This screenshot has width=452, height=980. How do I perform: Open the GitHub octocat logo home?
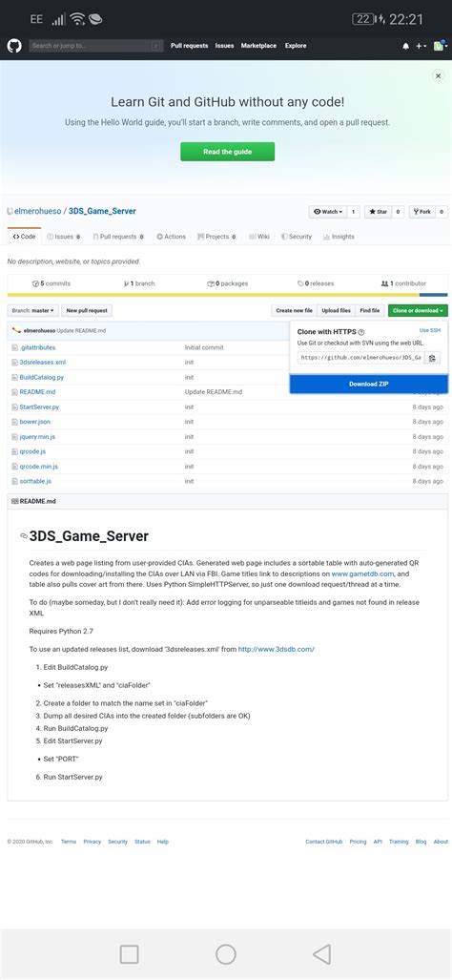point(13,46)
